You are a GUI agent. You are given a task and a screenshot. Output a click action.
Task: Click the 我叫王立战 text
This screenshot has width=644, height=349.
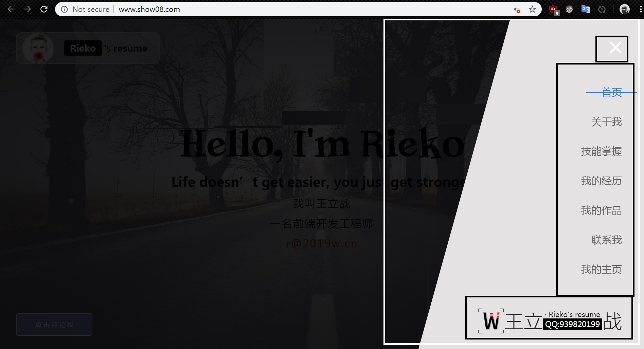coord(321,204)
